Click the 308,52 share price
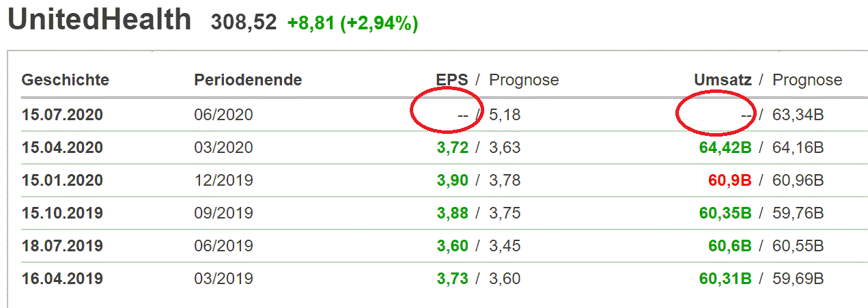The height and width of the screenshot is (308, 868). [x=244, y=23]
